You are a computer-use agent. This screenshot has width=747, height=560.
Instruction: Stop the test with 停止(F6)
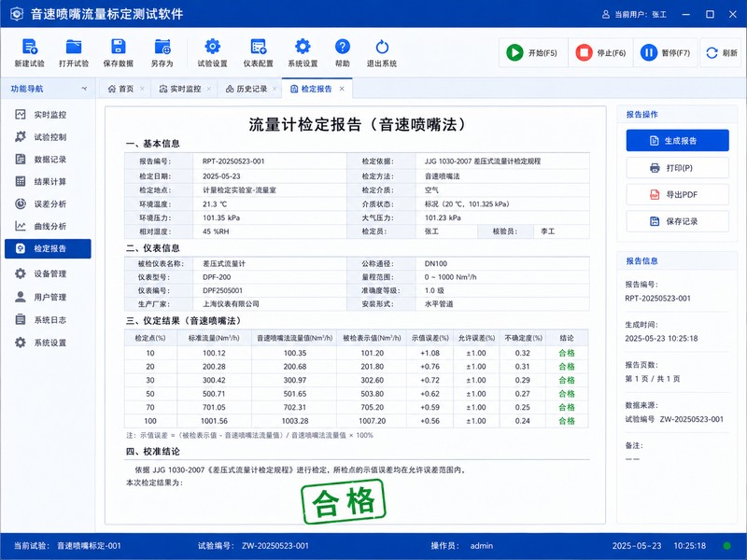(600, 52)
